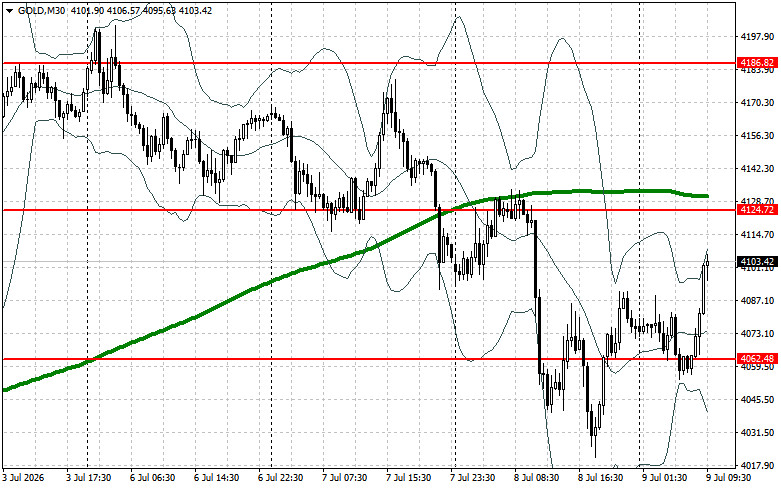Click the 9 Jul 09:30 time label

[x=729, y=478]
